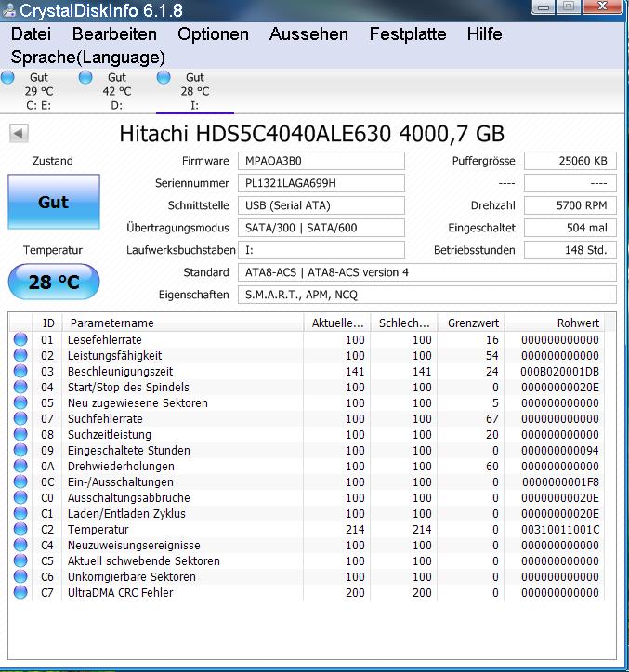This screenshot has width=629, height=672.
Task: Click the Schlech... column header
Action: [404, 323]
